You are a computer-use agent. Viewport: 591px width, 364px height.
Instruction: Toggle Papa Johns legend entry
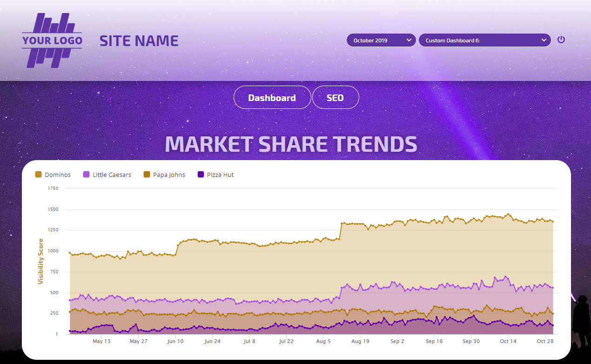(169, 175)
